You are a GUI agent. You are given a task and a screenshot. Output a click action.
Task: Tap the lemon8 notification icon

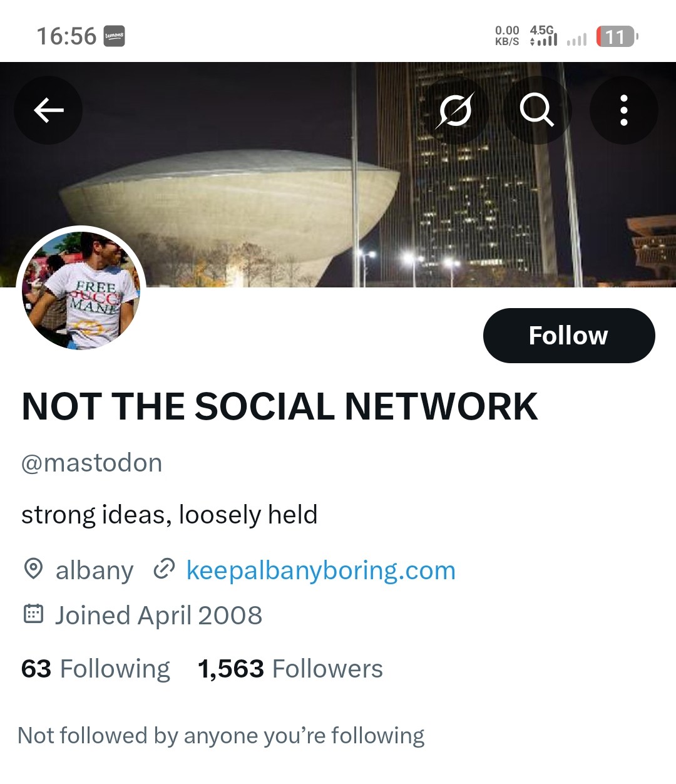tap(114, 36)
